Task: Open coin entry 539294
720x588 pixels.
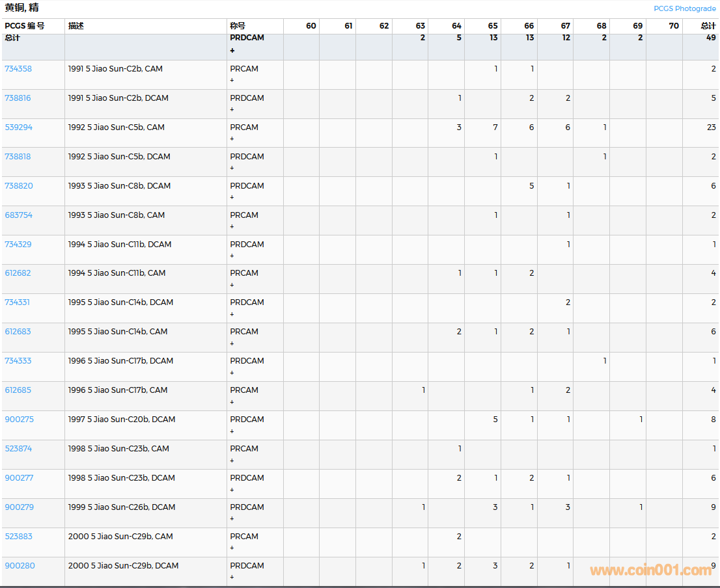Action: (x=18, y=127)
